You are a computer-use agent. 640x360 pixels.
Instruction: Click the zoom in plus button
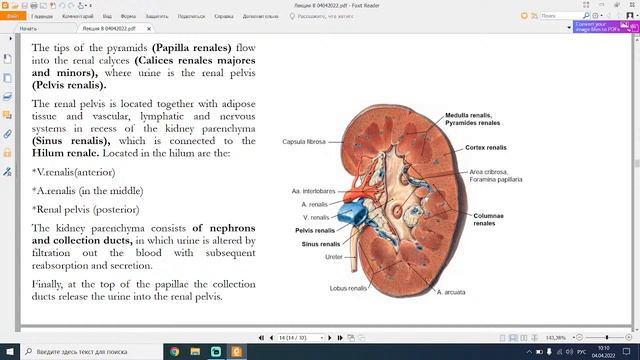629,338
